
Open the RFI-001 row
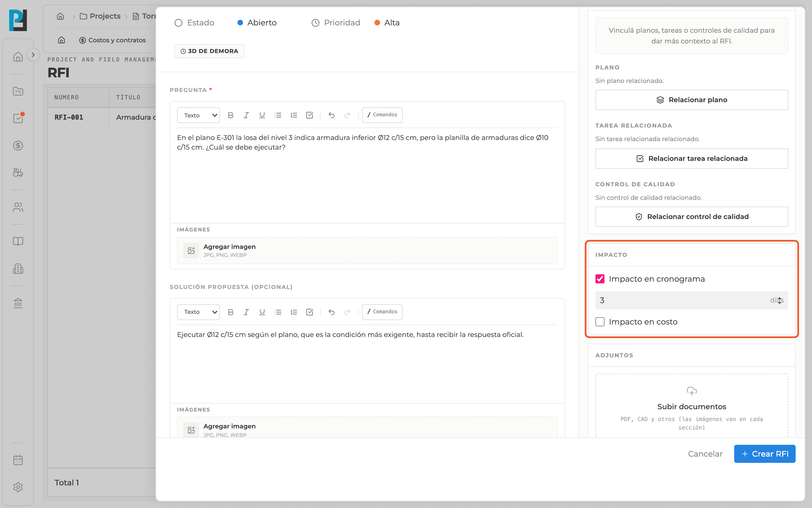tap(102, 117)
